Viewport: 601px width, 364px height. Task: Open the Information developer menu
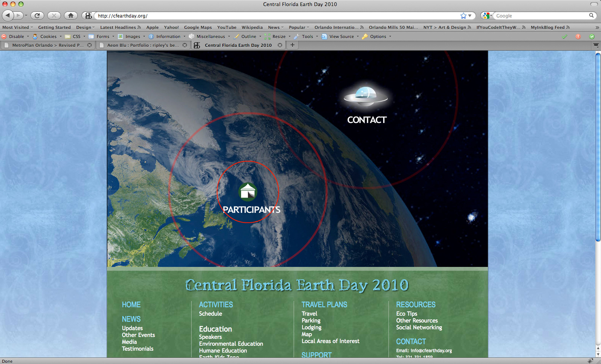pyautogui.click(x=167, y=37)
